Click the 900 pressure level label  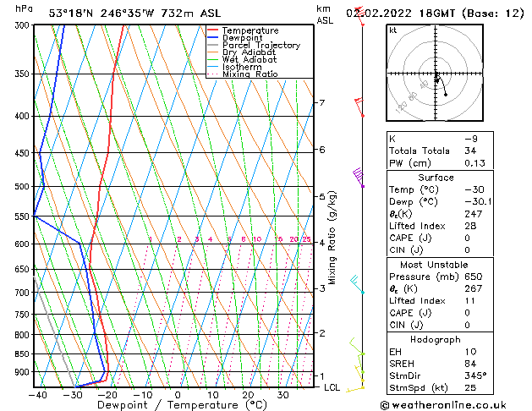(24, 372)
